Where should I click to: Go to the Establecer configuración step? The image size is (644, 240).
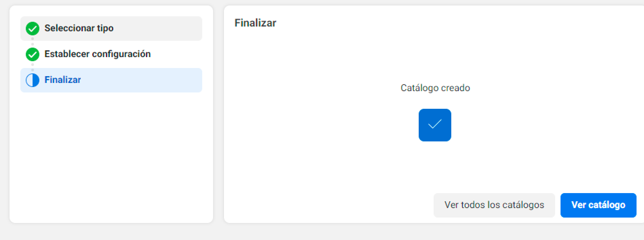click(x=111, y=54)
